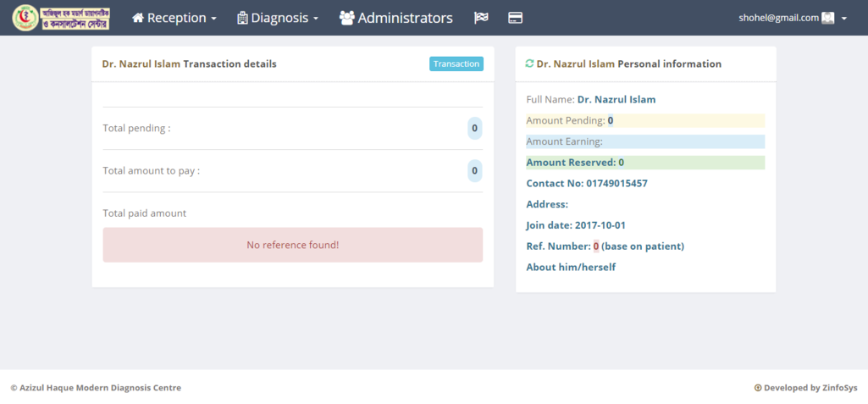Click the Total pending count badge

(474, 129)
